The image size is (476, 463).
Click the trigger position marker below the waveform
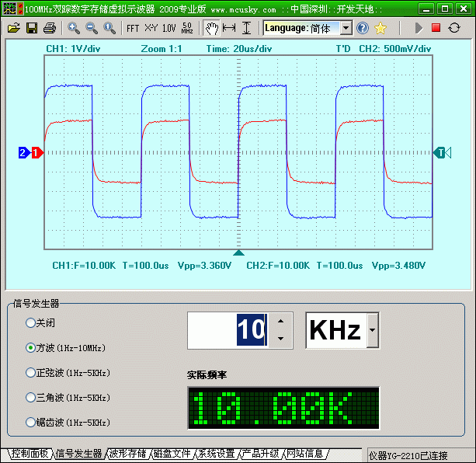pos(238,252)
